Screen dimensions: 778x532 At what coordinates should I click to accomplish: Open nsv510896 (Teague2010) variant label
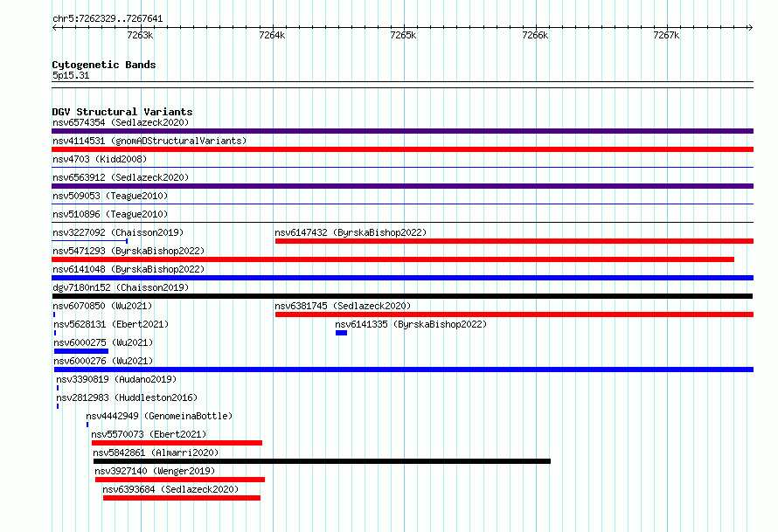[x=110, y=214]
